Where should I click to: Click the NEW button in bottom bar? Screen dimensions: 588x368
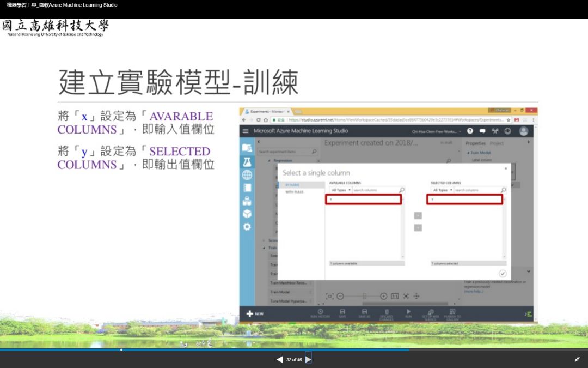[255, 313]
